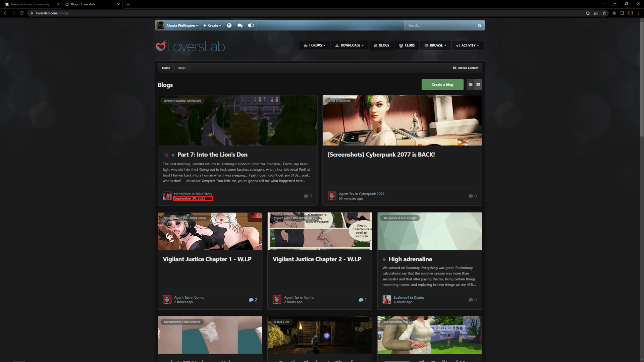Switch to grid view icon
Viewport: 644px width, 362px height.
pyautogui.click(x=478, y=84)
